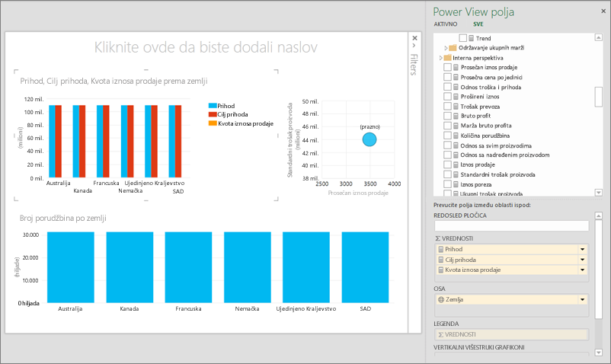Check the Iznos poreza field
The height and width of the screenshot is (364, 611).
point(447,184)
